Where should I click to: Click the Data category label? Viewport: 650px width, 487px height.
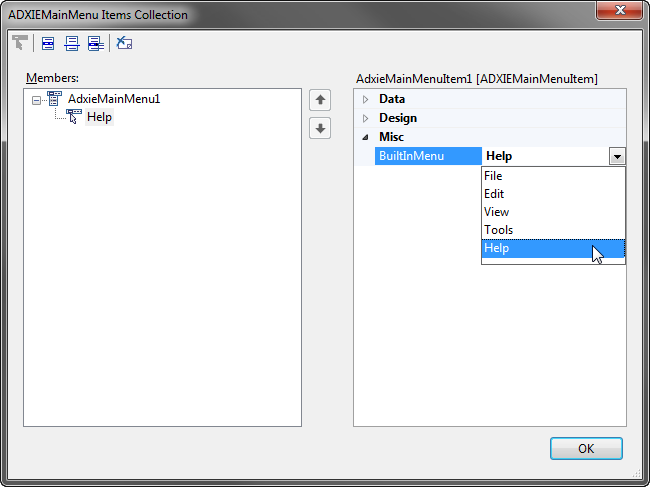tap(392, 99)
